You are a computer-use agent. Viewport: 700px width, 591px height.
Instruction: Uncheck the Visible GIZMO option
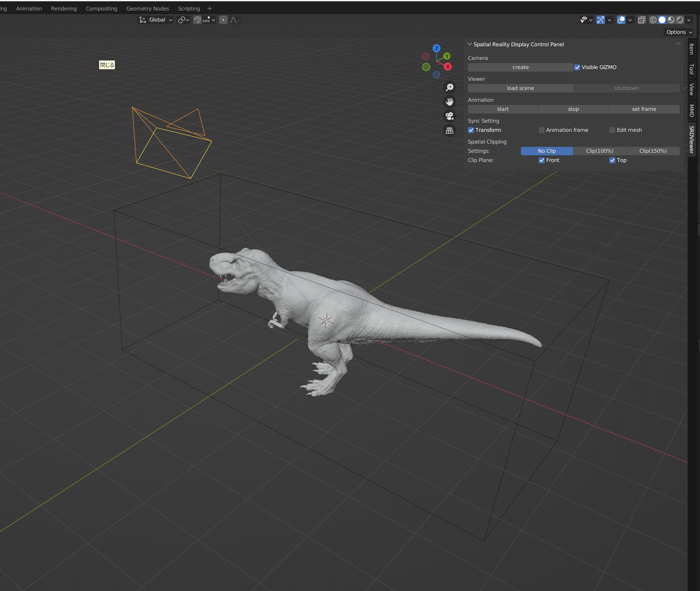pyautogui.click(x=577, y=67)
